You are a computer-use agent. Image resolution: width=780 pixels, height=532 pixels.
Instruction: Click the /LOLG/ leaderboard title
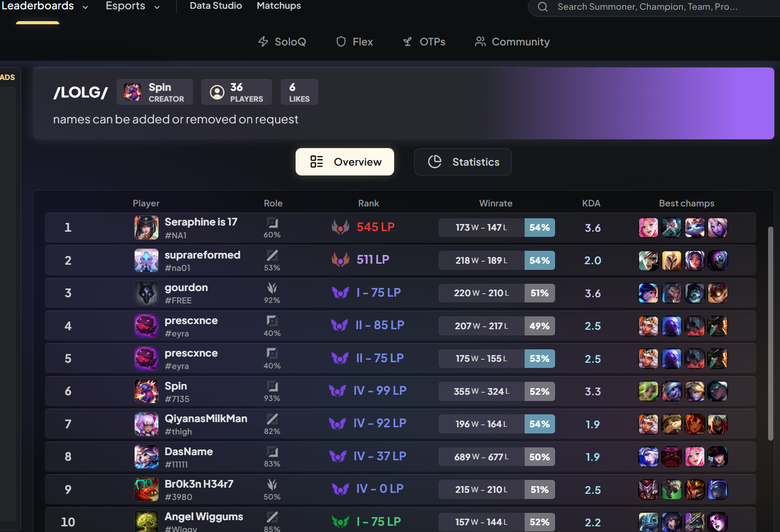click(80, 92)
